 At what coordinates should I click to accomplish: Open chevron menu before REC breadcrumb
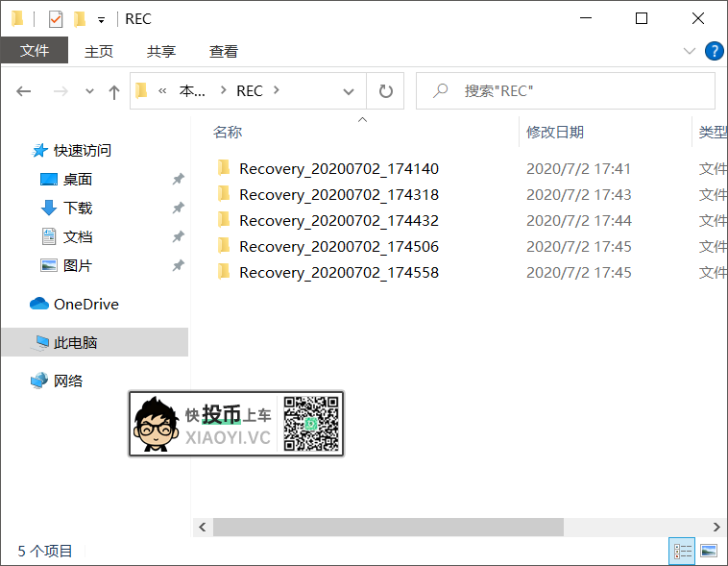click(x=224, y=90)
